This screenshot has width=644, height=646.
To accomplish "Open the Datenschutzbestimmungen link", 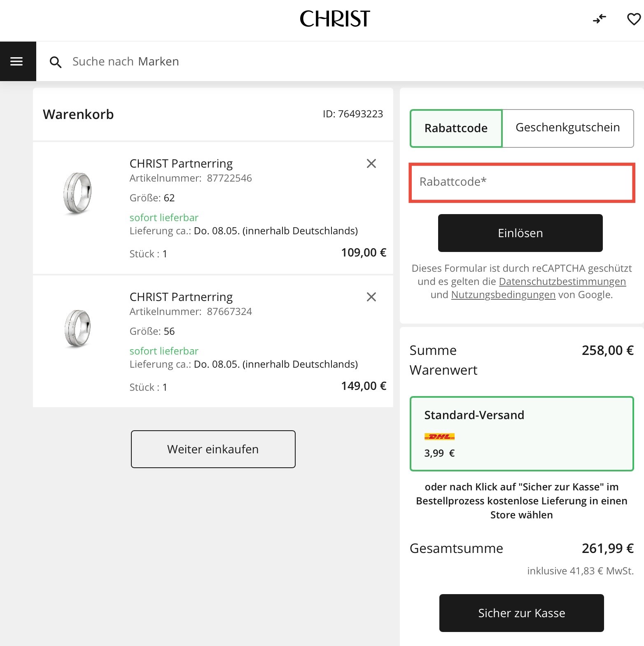I will (562, 282).
